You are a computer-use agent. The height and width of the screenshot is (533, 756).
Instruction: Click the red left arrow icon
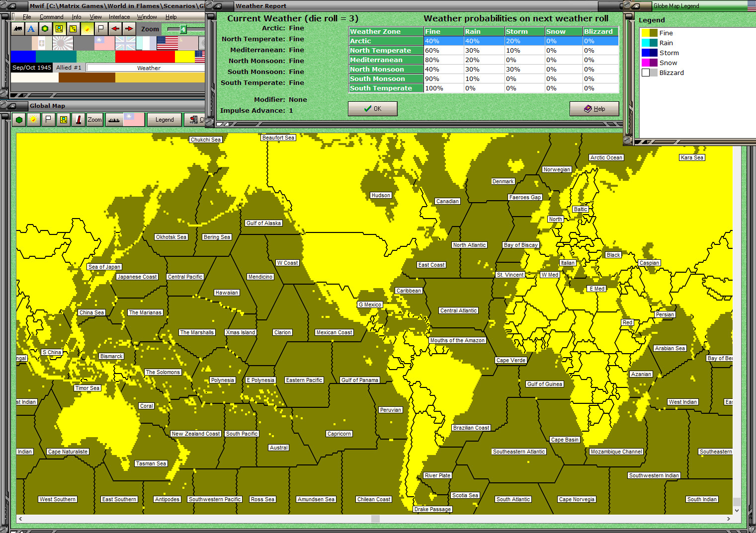115,29
